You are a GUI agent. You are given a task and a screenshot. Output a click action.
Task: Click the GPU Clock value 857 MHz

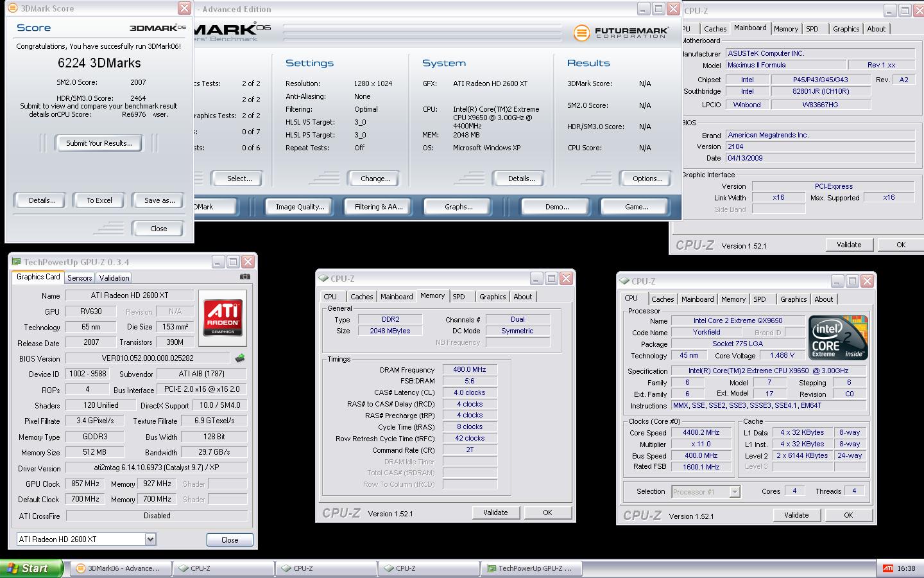pyautogui.click(x=85, y=484)
